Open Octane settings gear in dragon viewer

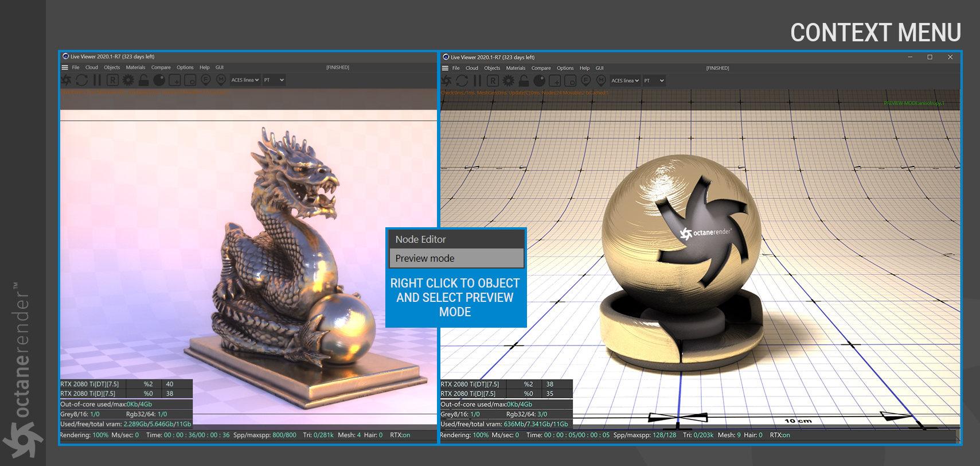click(128, 80)
